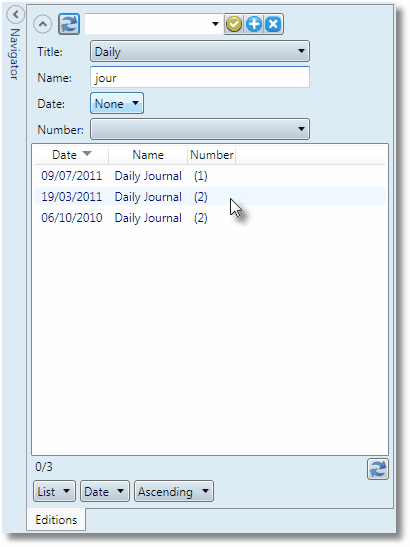This screenshot has height=547, width=410.
Task: Open the List view mode dropdown
Action: [54, 491]
